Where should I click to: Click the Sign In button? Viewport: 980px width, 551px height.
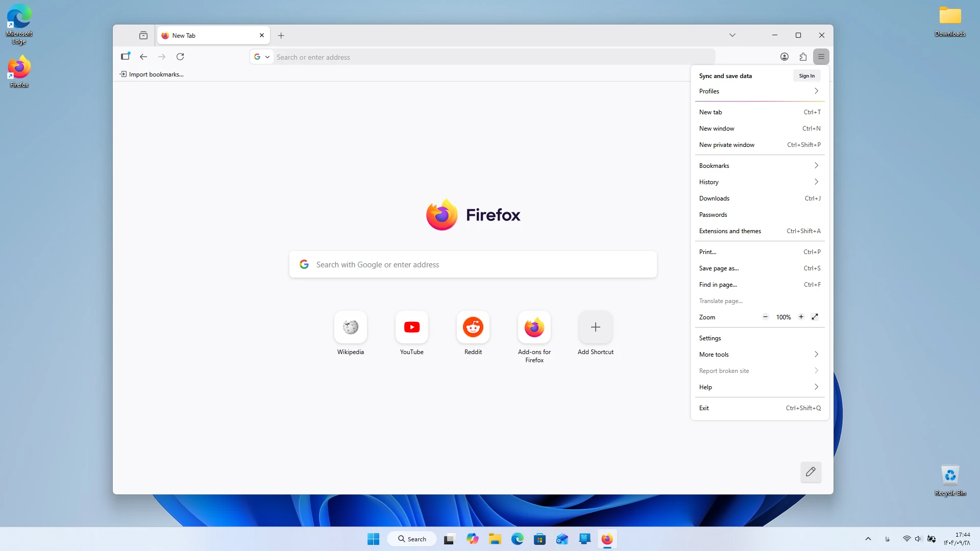pyautogui.click(x=806, y=76)
